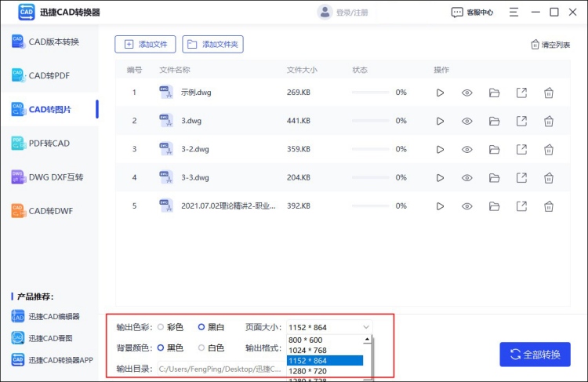Click the 文件名称 column header
This screenshot has height=382, width=588.
pos(175,70)
